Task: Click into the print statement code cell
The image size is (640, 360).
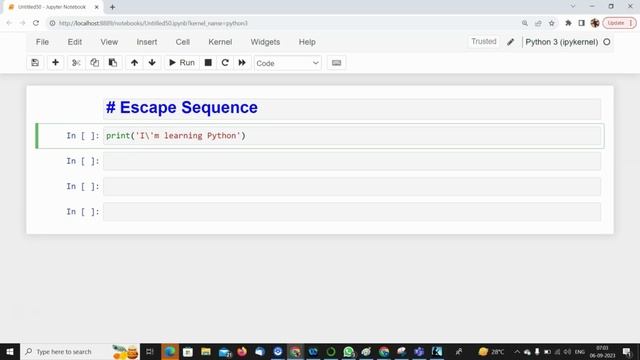Action: click(352, 136)
